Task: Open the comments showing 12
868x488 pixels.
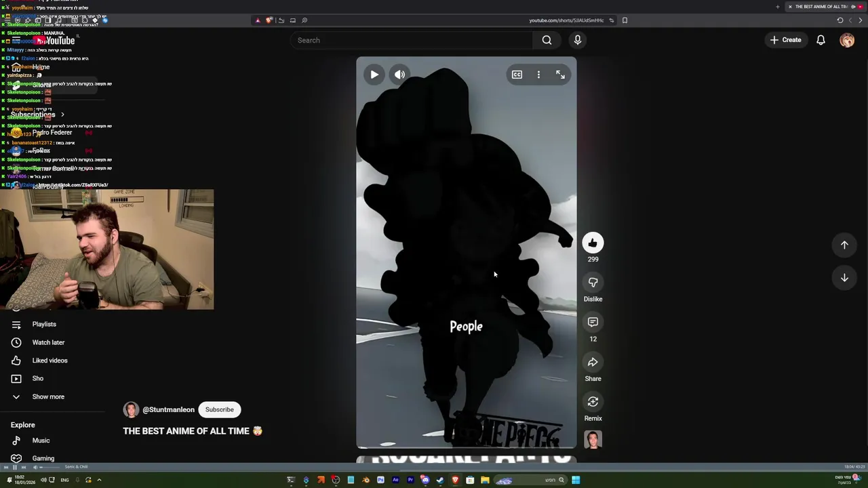Action: click(593, 322)
